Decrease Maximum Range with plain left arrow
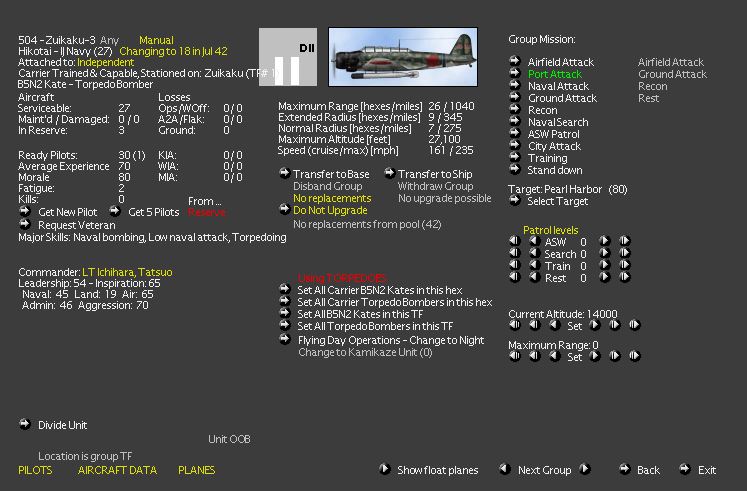The width and height of the screenshot is (747, 491). (555, 356)
